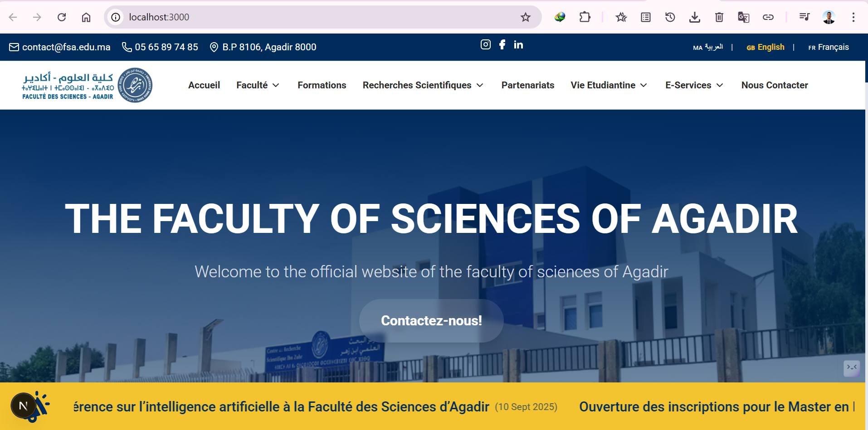The image size is (868, 430).
Task: Switch site language to Arabic
Action: pos(708,47)
